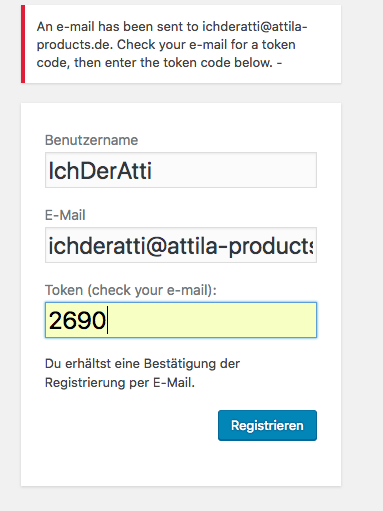Click the Benutzername field label

[x=91, y=140]
